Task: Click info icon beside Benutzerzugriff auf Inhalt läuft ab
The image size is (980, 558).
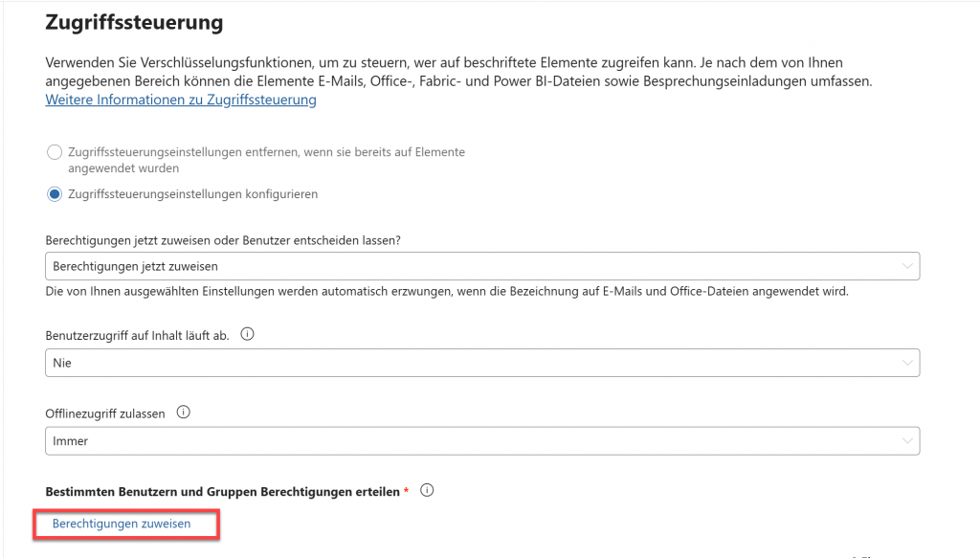Action: pos(247,336)
